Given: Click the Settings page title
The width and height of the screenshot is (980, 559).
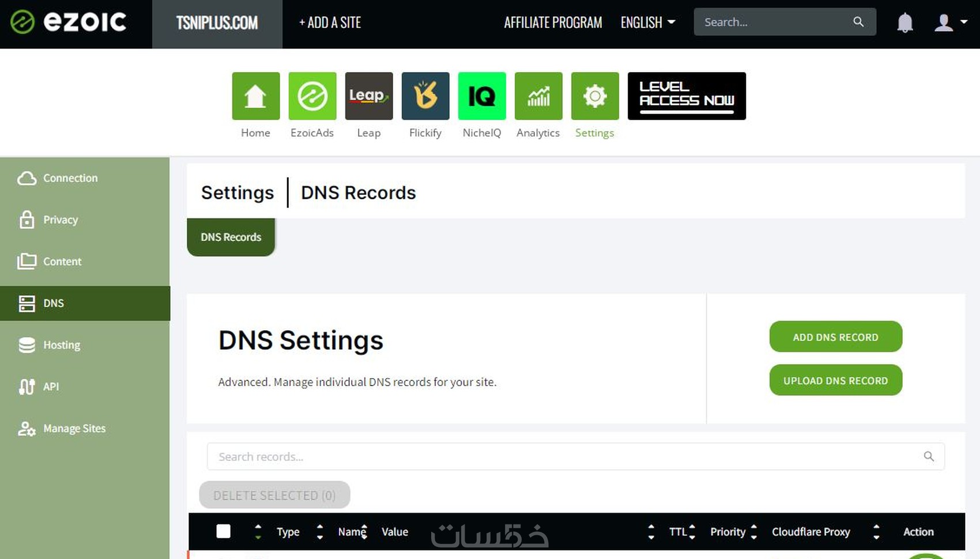Looking at the screenshot, I should coord(238,192).
